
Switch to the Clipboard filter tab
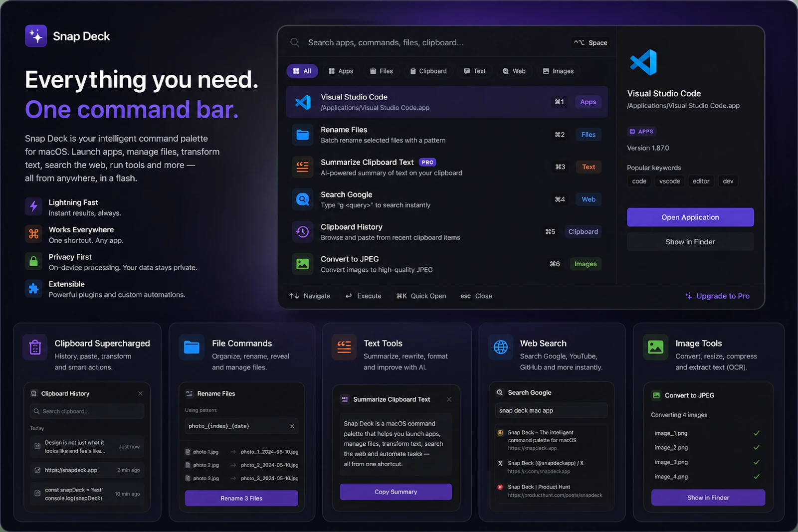pos(428,71)
